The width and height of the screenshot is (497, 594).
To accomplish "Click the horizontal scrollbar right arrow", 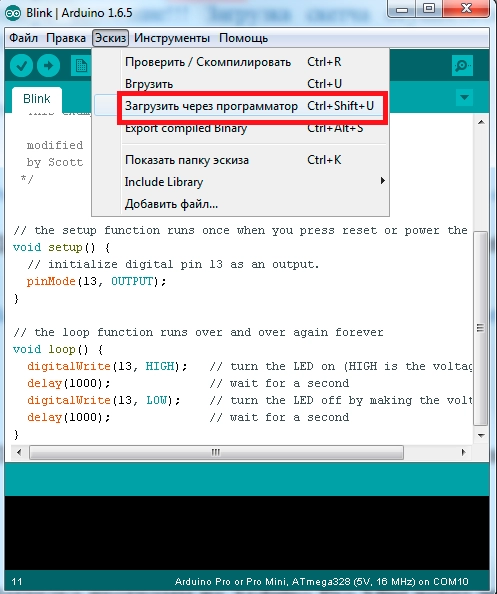I will (463, 452).
